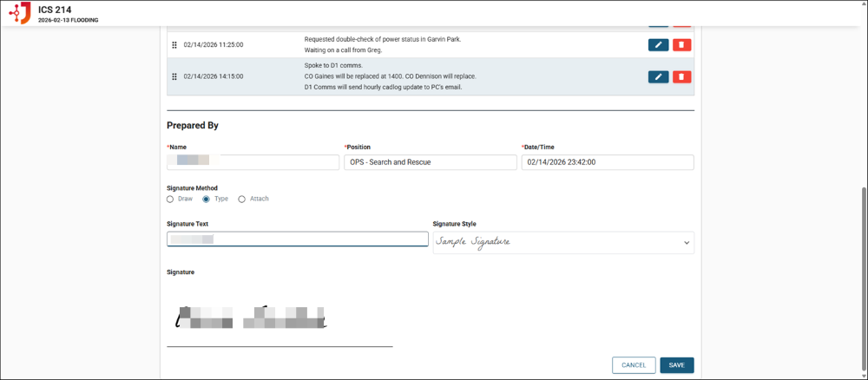The image size is (868, 380).
Task: Edit the 14:15:00 activity log entry
Action: point(658,76)
